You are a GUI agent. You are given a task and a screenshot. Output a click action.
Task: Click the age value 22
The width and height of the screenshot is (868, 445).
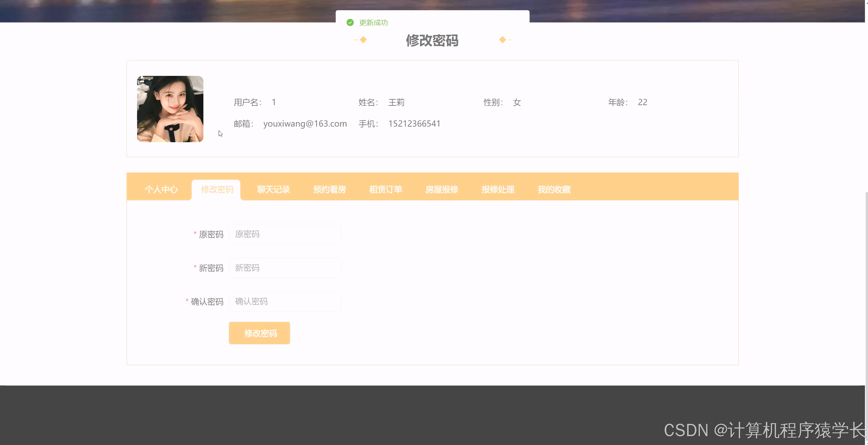[x=642, y=102]
